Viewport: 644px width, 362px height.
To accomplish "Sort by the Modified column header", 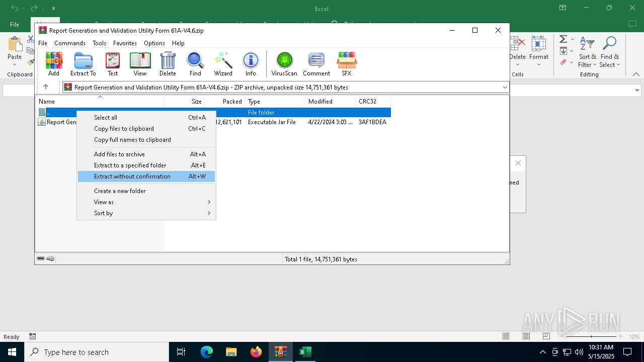I will 330,102.
